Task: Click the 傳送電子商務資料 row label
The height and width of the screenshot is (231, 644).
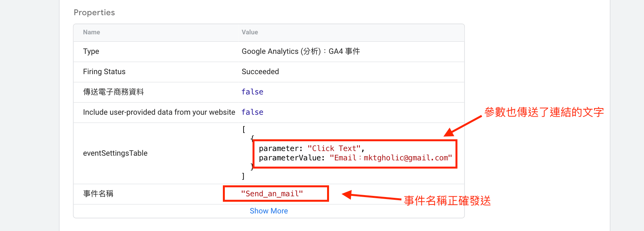Action: 114,92
